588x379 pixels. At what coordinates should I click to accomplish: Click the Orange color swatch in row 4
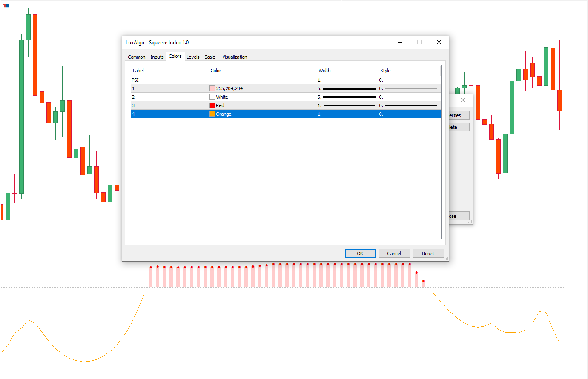tap(212, 114)
